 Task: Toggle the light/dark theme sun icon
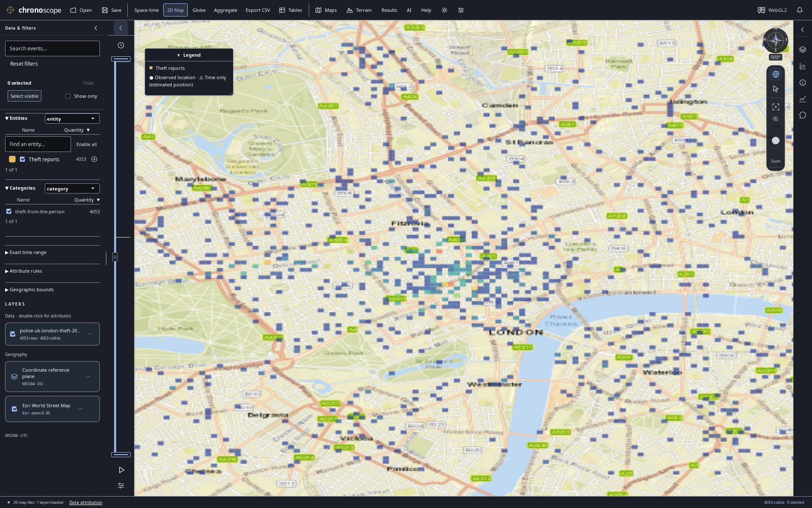(444, 10)
